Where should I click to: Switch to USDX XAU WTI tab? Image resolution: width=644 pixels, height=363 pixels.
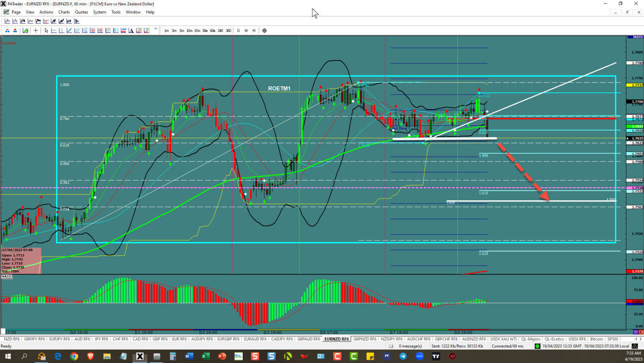(x=503, y=339)
